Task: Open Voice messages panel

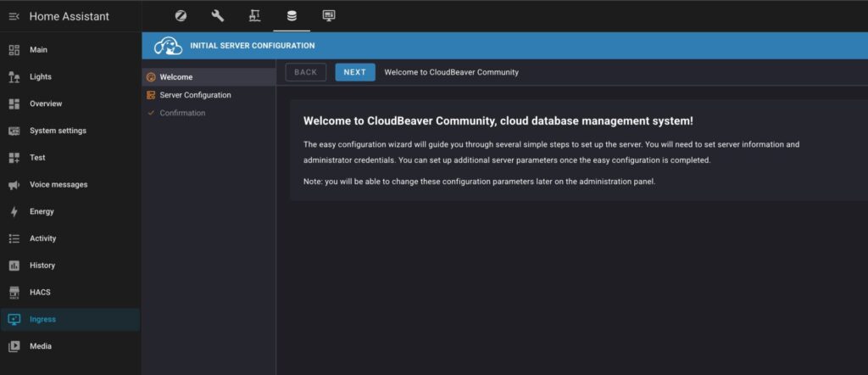Action: click(x=58, y=184)
